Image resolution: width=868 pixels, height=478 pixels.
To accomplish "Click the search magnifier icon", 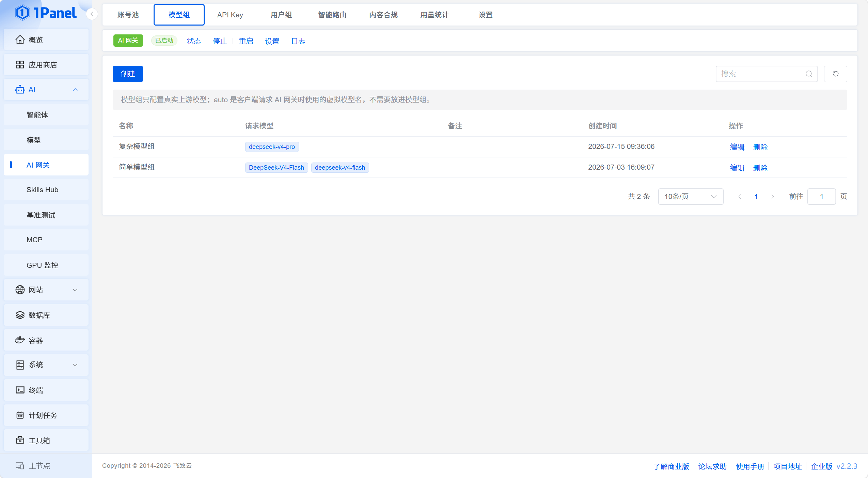I will [x=809, y=74].
